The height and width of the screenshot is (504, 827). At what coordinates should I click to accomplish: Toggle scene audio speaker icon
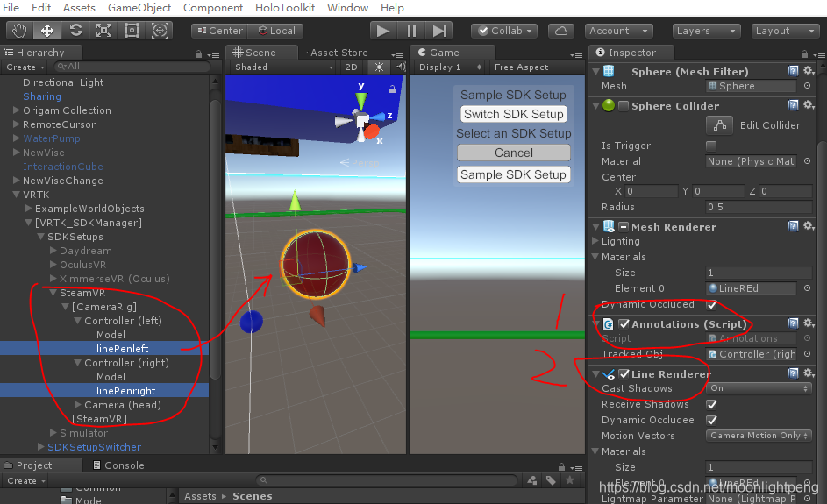click(401, 67)
